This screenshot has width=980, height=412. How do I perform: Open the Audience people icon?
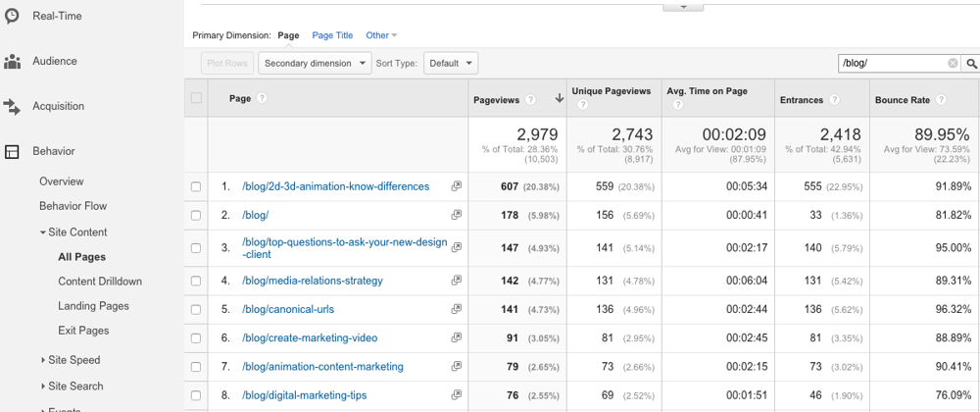pos(11,61)
